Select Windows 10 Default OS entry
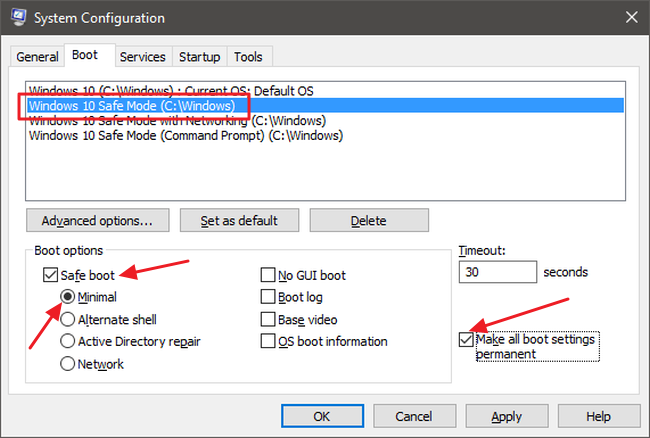The height and width of the screenshot is (438, 650). click(171, 91)
